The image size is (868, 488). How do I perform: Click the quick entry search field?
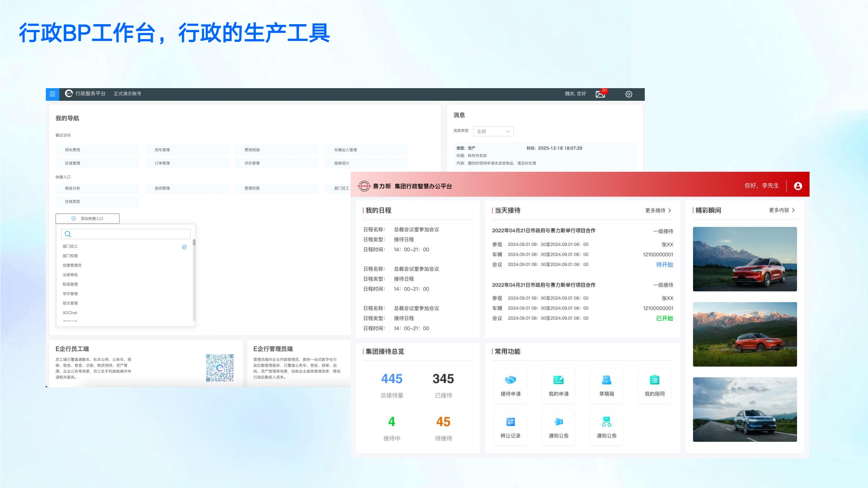click(126, 234)
